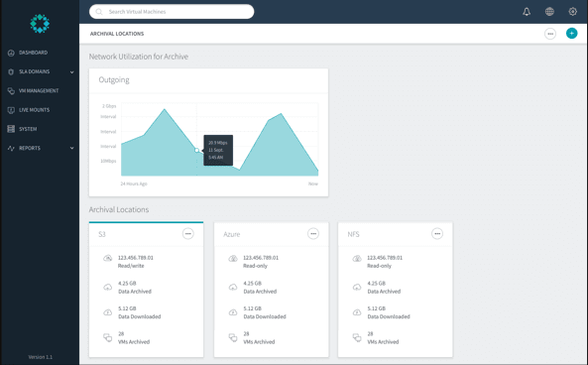Open the S3 card ellipsis menu
The image size is (588, 365).
pyautogui.click(x=187, y=234)
